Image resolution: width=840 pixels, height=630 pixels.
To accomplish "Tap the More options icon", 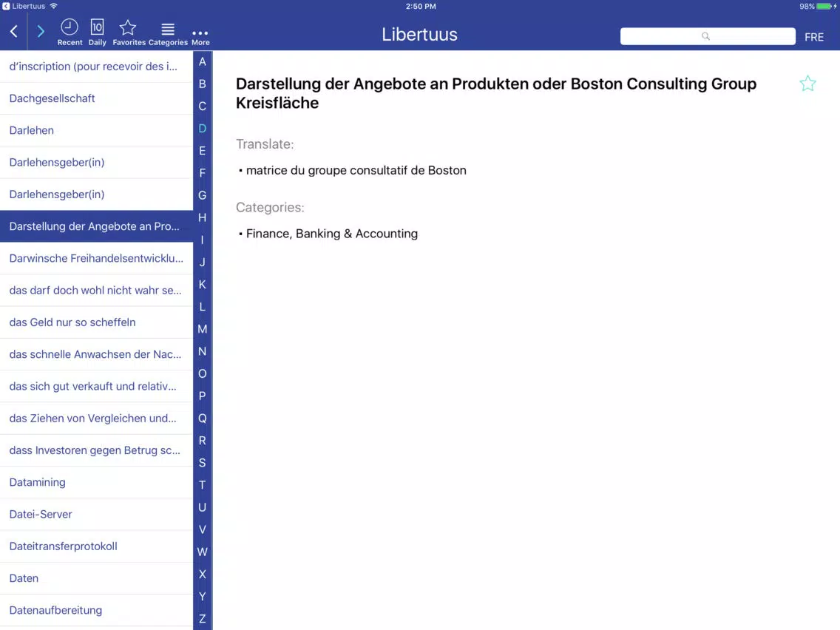I will click(x=200, y=36).
